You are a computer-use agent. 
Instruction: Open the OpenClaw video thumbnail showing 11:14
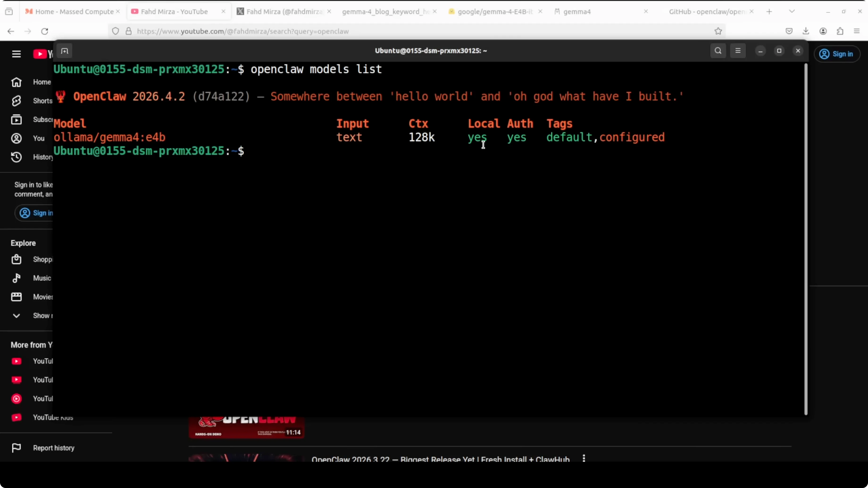pos(246,427)
